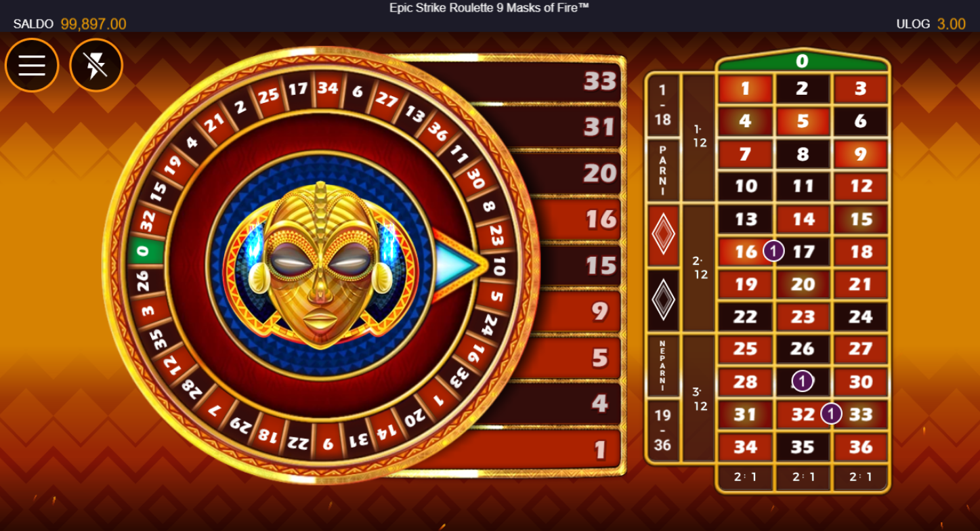This screenshot has height=531, width=980.
Task: Bet on the third dozen 3-12
Action: point(699,398)
